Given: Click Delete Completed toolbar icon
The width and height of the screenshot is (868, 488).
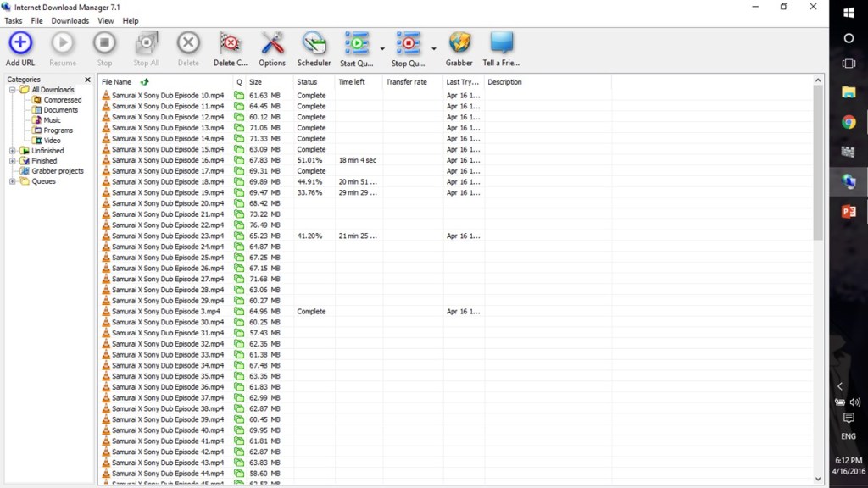Looking at the screenshot, I should tap(230, 43).
